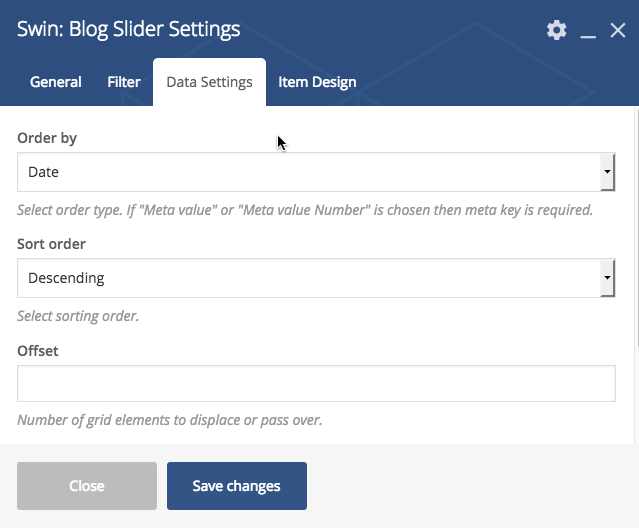Click the Save changes button
The width and height of the screenshot is (639, 528).
pos(237,486)
